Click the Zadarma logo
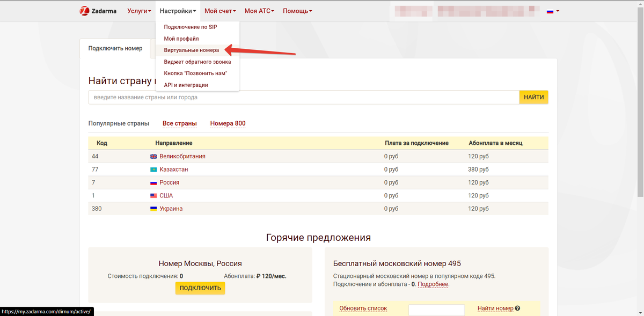This screenshot has height=316, width=644. point(98,11)
